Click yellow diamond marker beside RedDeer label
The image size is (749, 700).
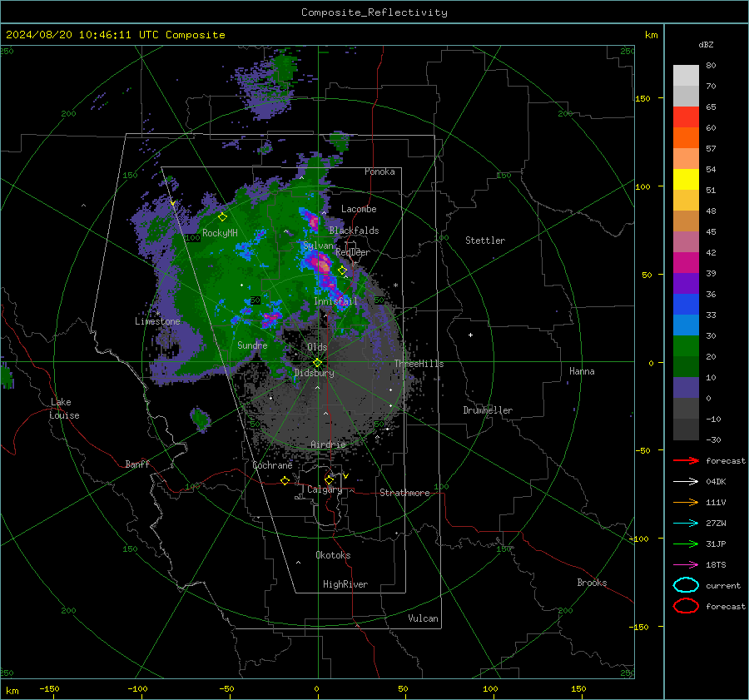(x=343, y=271)
